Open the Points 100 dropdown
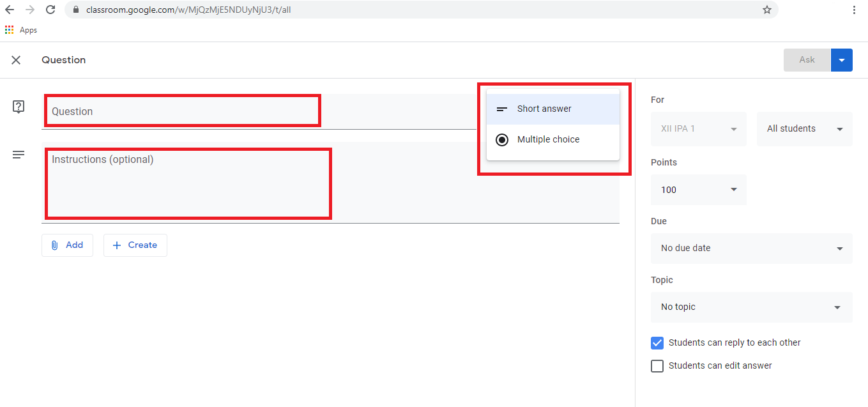The image size is (868, 407). pyautogui.click(x=698, y=190)
